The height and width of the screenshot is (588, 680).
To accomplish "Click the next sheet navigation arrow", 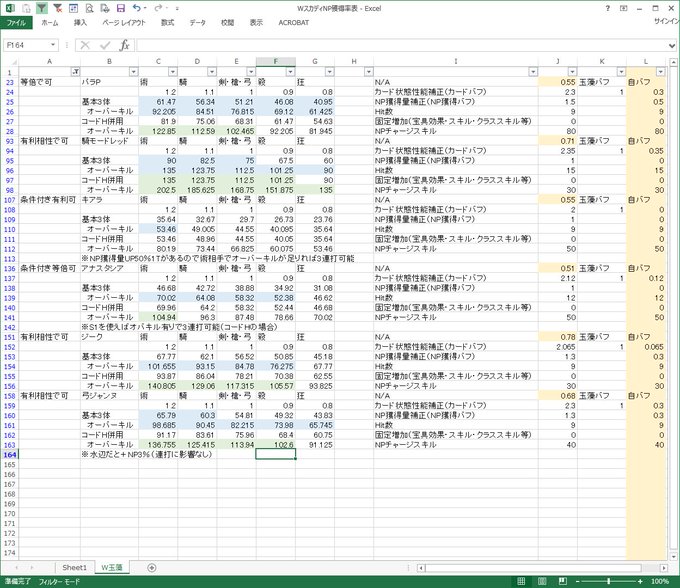I will pyautogui.click(x=31, y=568).
